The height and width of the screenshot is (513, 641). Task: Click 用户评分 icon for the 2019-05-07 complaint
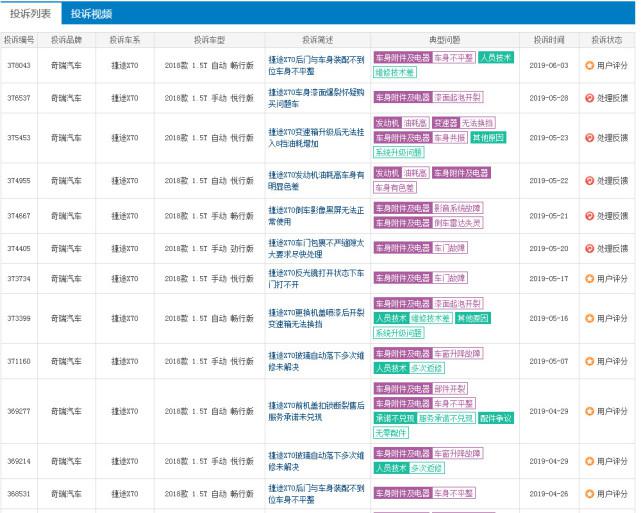coord(589,361)
